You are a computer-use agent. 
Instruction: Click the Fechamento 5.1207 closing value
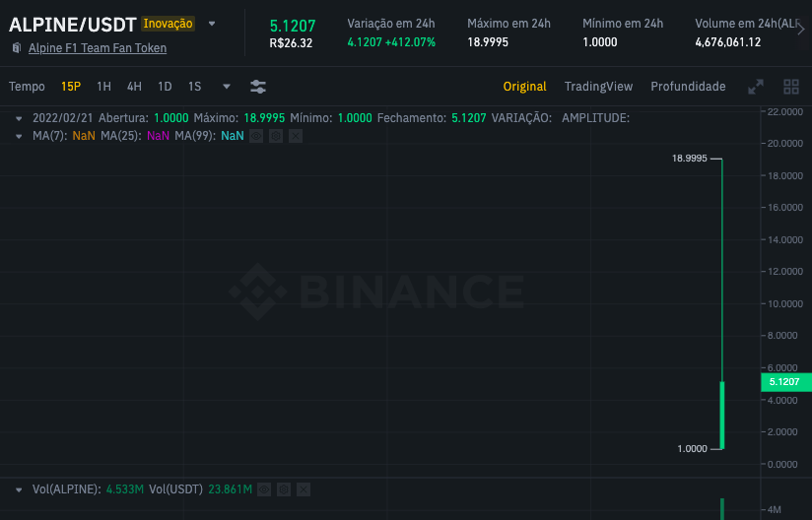click(x=469, y=118)
